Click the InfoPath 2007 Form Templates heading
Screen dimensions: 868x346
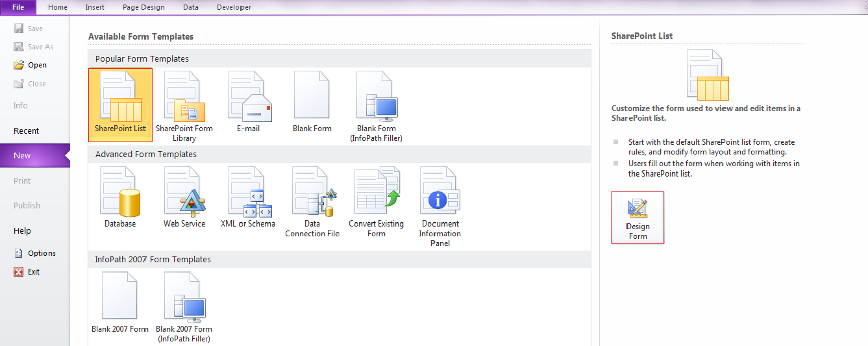153,259
